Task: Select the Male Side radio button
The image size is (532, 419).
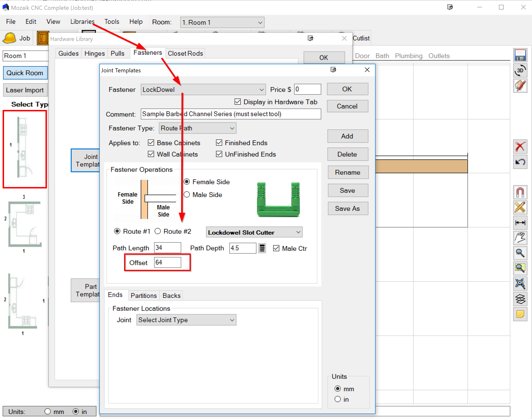Action: click(x=187, y=195)
